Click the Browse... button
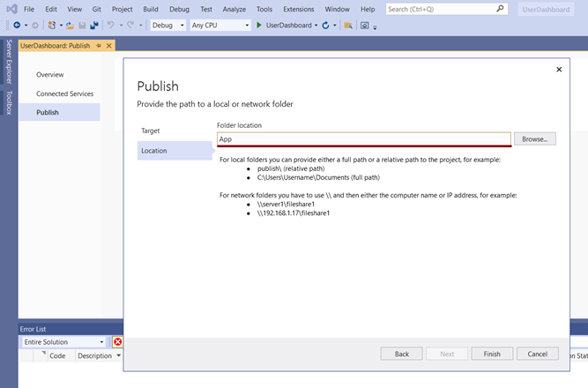Viewport: 588px width, 388px height. tap(535, 138)
